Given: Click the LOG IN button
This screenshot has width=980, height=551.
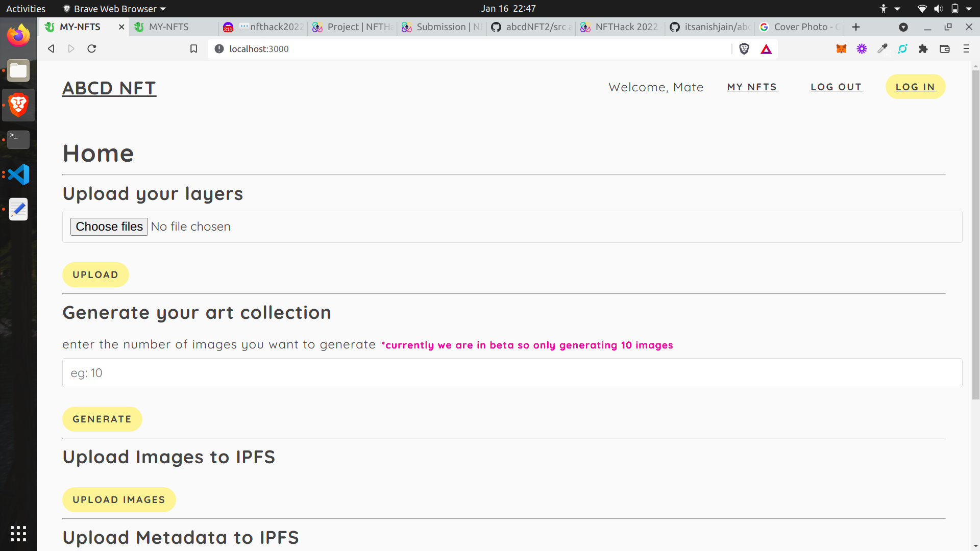Looking at the screenshot, I should click(x=915, y=87).
